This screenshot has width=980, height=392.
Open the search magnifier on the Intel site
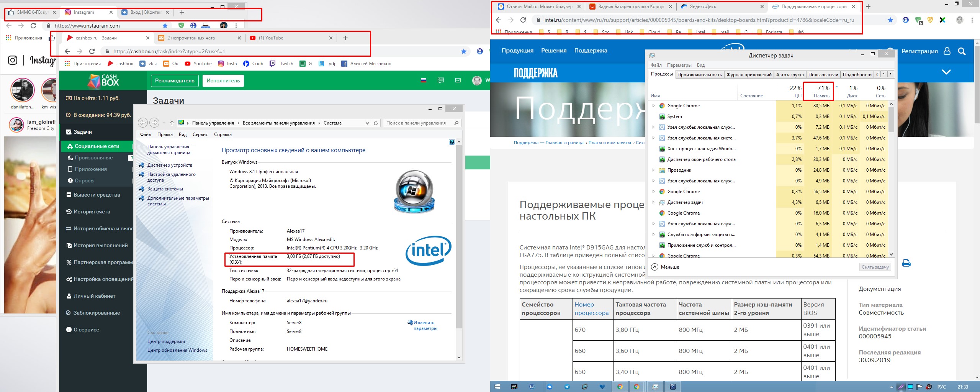(962, 51)
